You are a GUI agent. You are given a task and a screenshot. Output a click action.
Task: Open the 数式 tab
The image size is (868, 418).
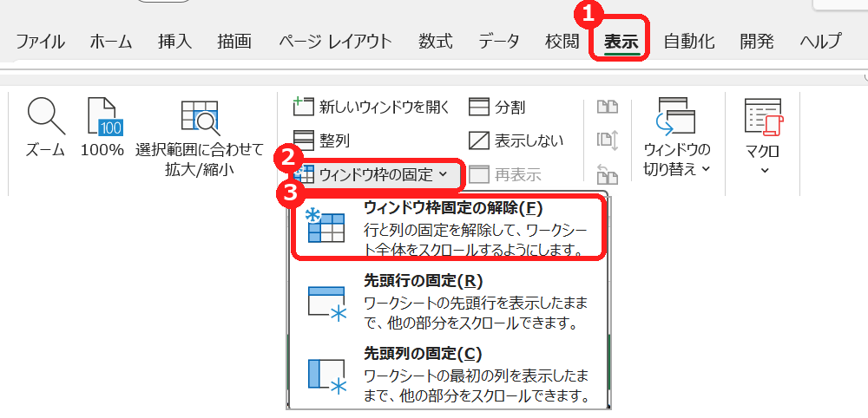435,42
